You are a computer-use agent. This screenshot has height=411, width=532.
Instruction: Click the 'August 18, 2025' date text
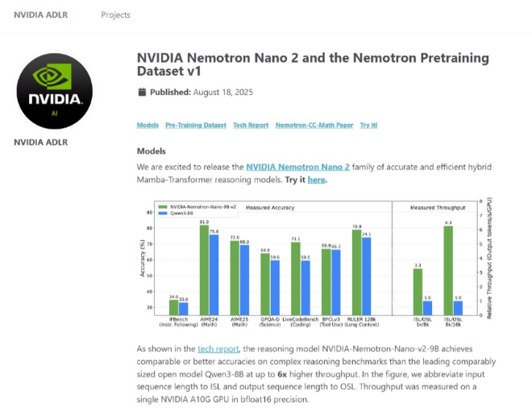[x=223, y=92]
